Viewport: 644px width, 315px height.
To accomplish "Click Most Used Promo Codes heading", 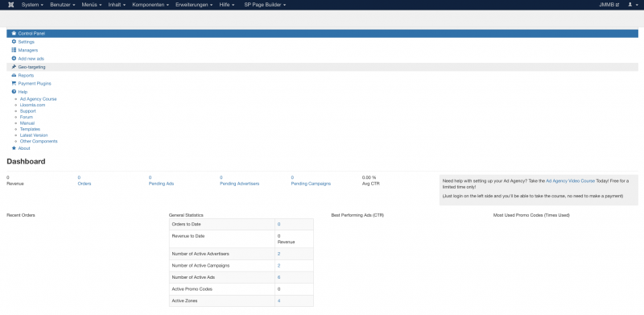I will click(x=531, y=215).
